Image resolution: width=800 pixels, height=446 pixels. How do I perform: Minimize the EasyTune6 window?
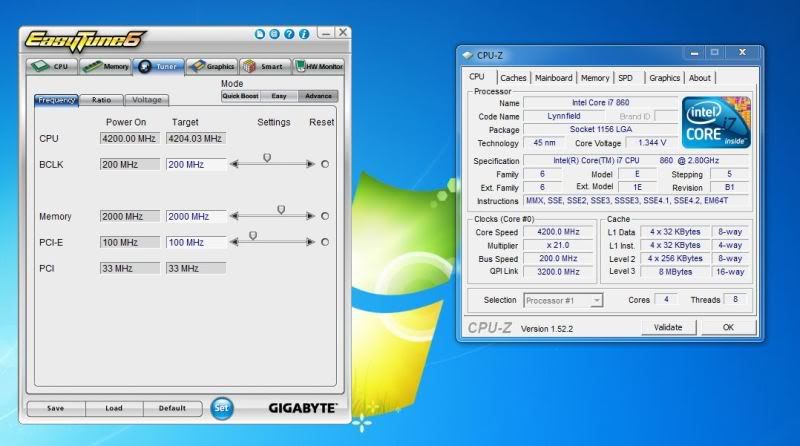pyautogui.click(x=326, y=33)
